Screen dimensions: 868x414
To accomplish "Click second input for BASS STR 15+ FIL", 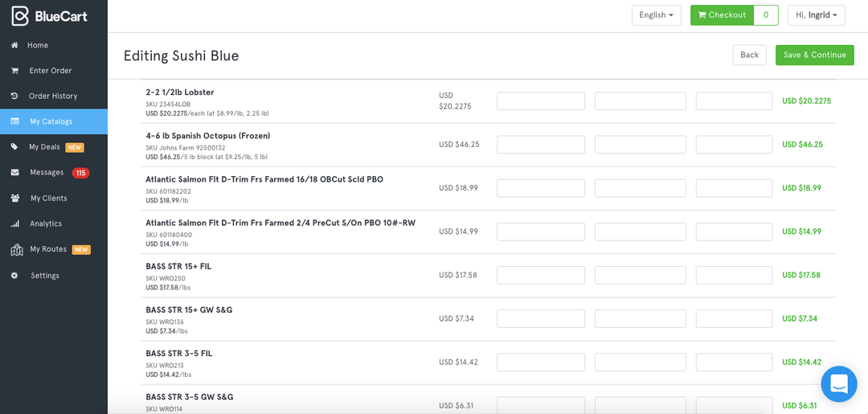I will click(x=641, y=275).
